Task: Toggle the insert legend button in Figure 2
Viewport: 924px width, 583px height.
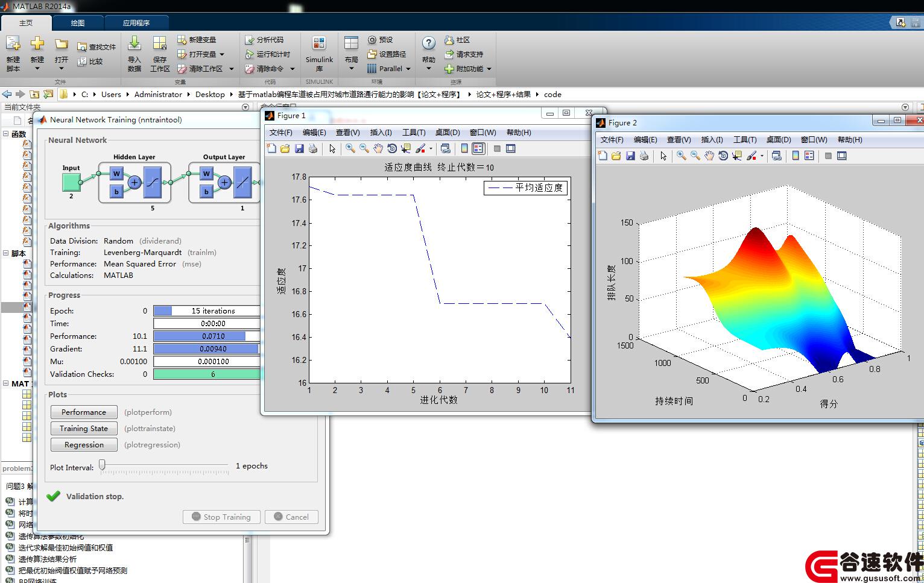Action: (809, 156)
